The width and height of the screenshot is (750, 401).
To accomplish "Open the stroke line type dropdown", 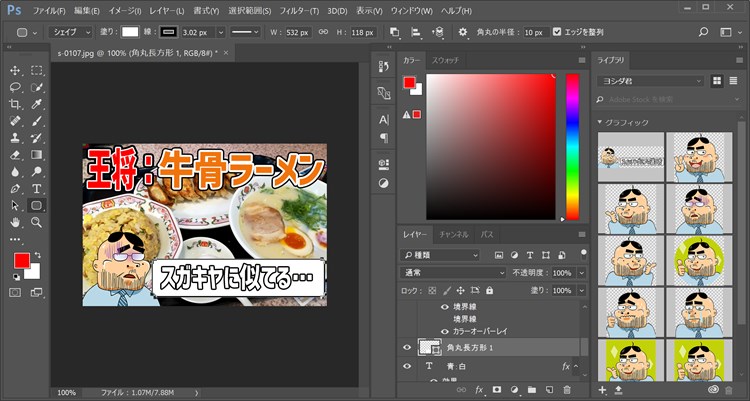I will (245, 32).
